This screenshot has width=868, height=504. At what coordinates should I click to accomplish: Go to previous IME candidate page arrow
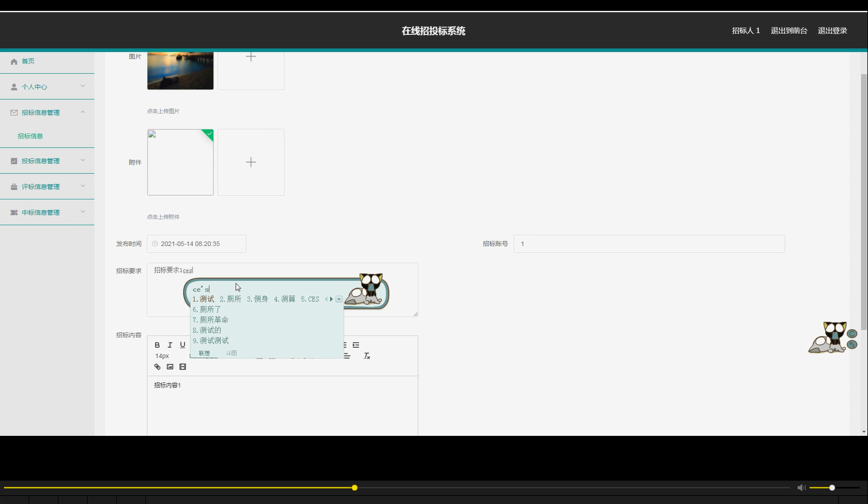tap(326, 299)
